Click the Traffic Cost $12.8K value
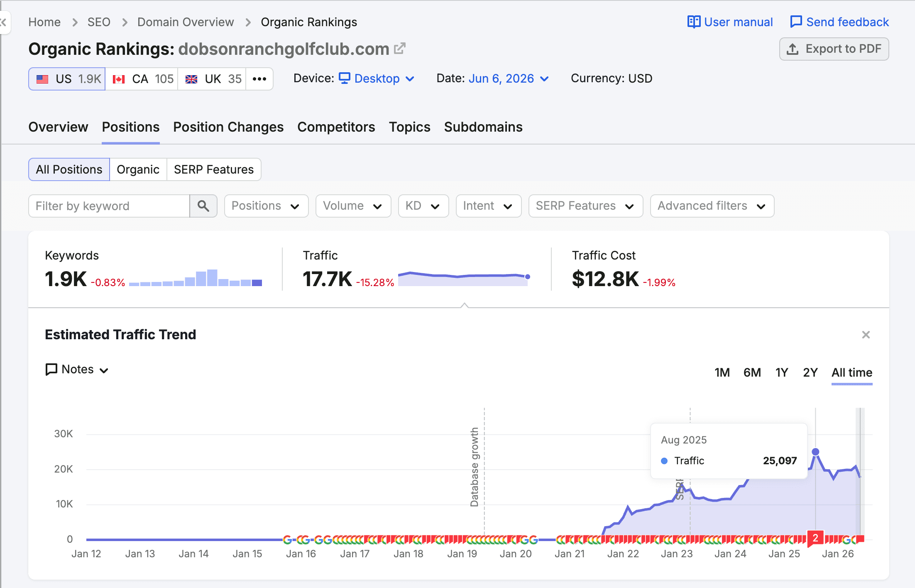 coord(605,279)
